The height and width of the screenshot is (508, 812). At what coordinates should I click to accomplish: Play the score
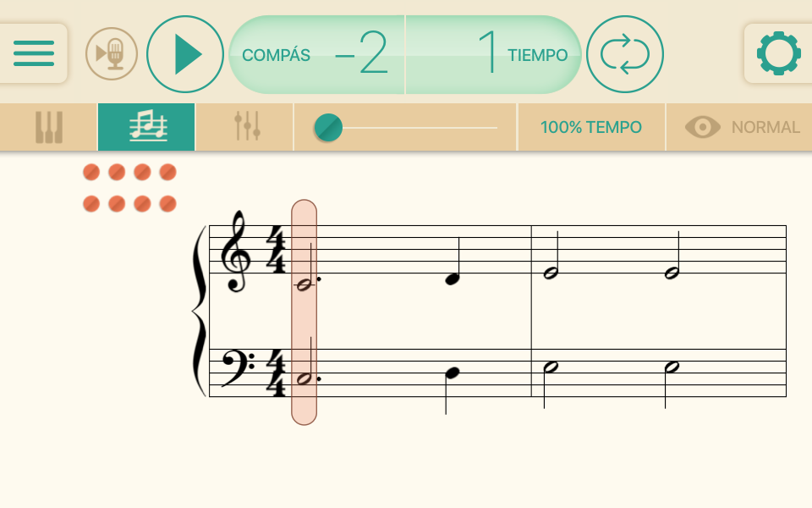[x=185, y=54]
